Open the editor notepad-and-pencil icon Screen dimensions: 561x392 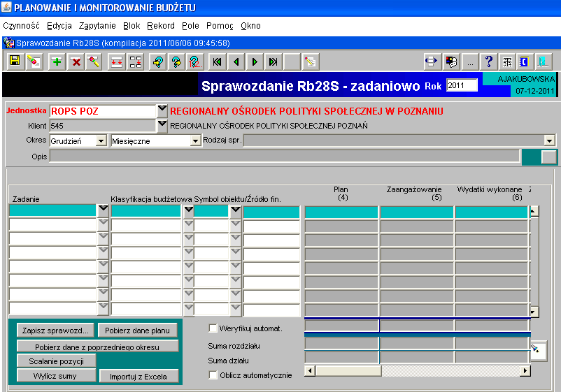point(310,61)
